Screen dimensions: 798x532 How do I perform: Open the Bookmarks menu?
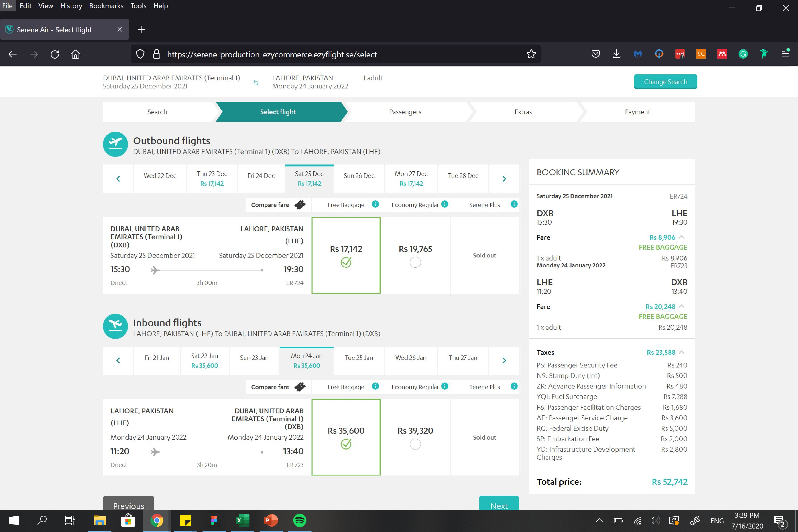(x=106, y=6)
